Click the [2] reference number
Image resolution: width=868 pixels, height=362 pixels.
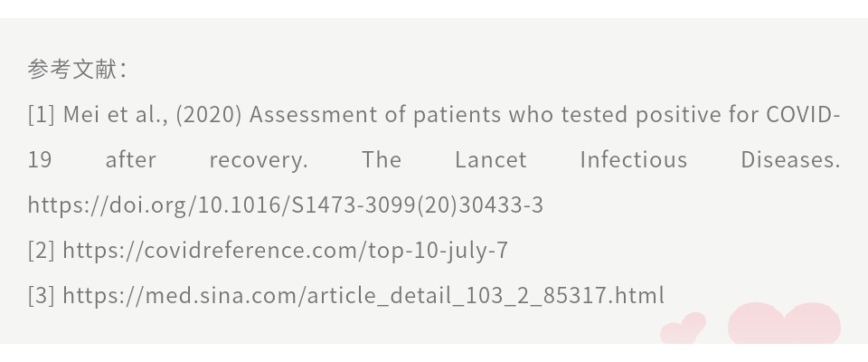tap(42, 251)
